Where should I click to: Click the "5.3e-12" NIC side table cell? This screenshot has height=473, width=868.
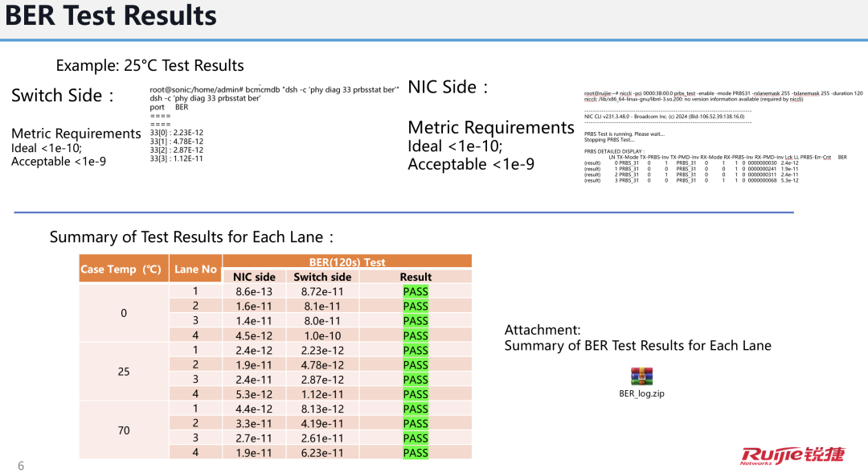pos(254,394)
